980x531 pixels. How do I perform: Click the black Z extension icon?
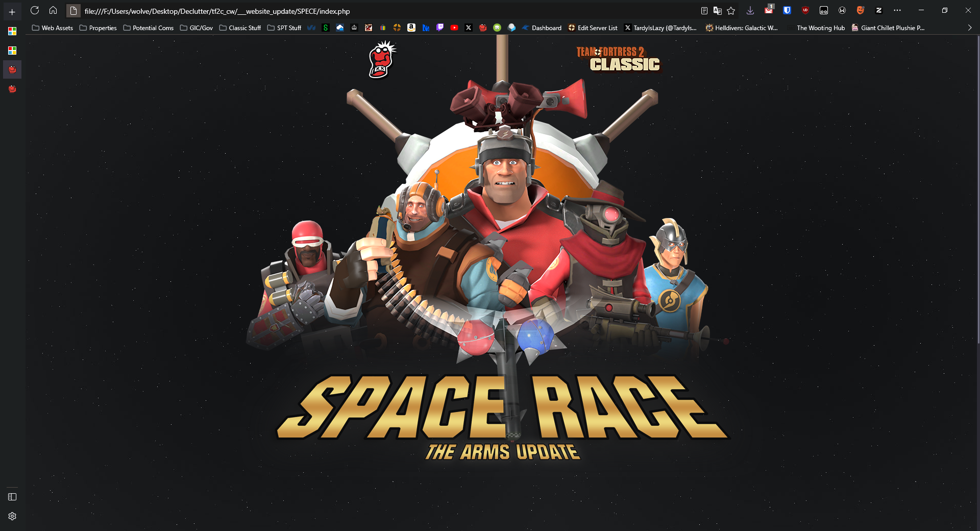[879, 10]
